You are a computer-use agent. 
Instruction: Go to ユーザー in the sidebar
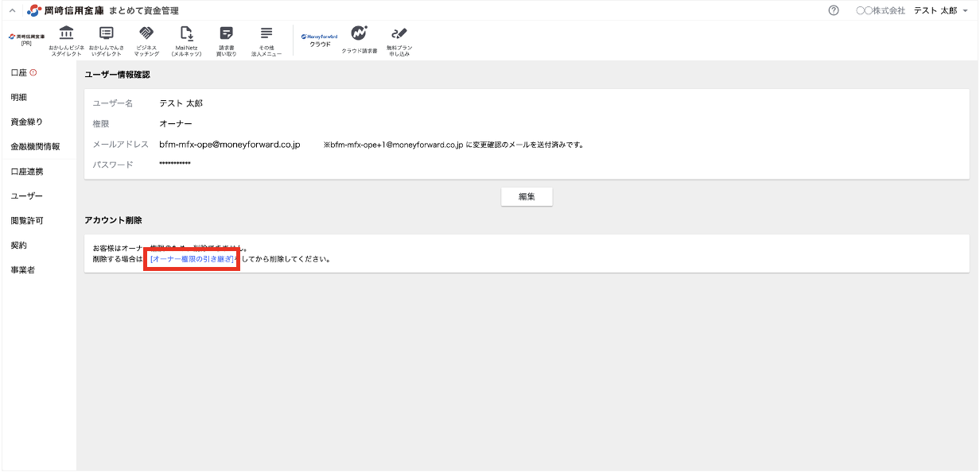coord(26,195)
